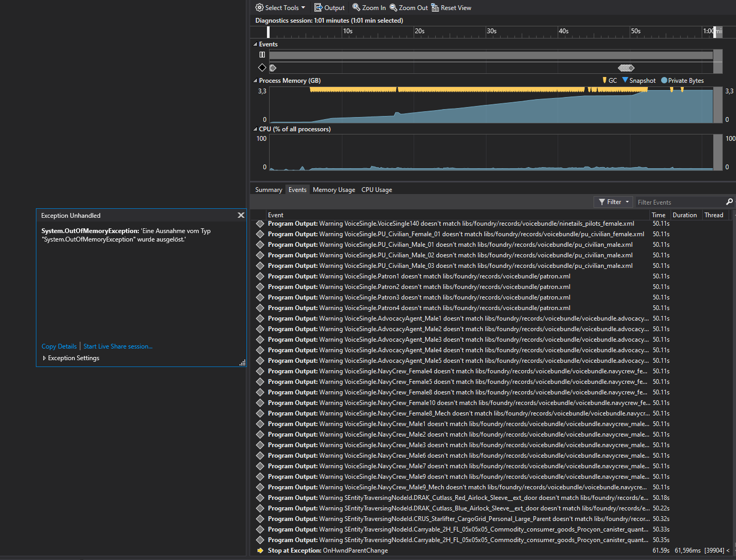Click the timeline selection start handle
Image resolution: width=736 pixels, height=560 pixels.
coord(268,32)
